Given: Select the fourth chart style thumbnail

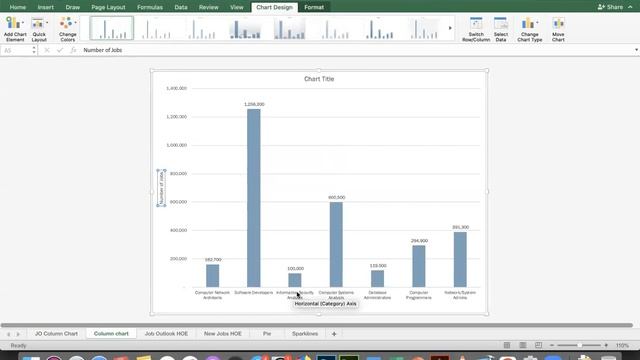Looking at the screenshot, I should tap(245, 29).
